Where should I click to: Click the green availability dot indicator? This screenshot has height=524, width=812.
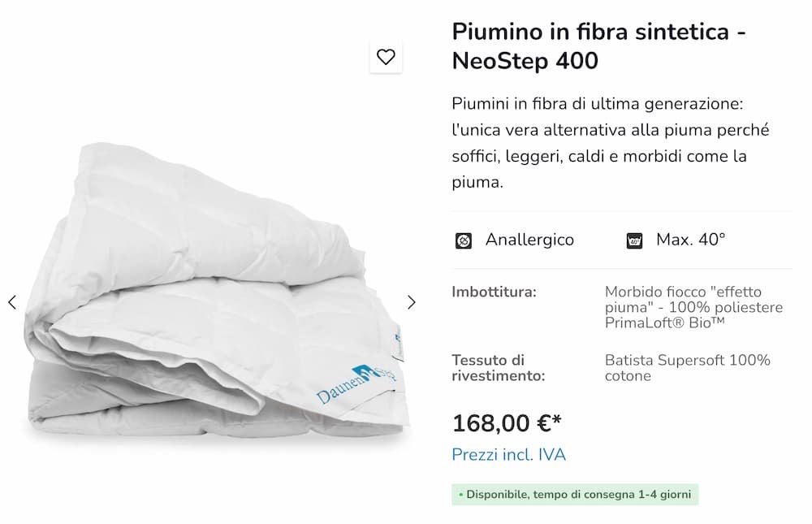[462, 494]
